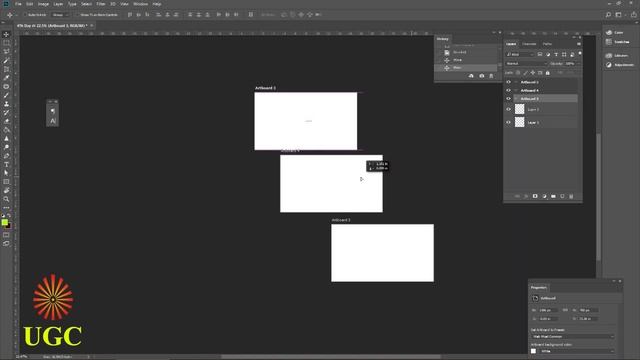
Task: Switch to the Paths tab
Action: coord(547,44)
